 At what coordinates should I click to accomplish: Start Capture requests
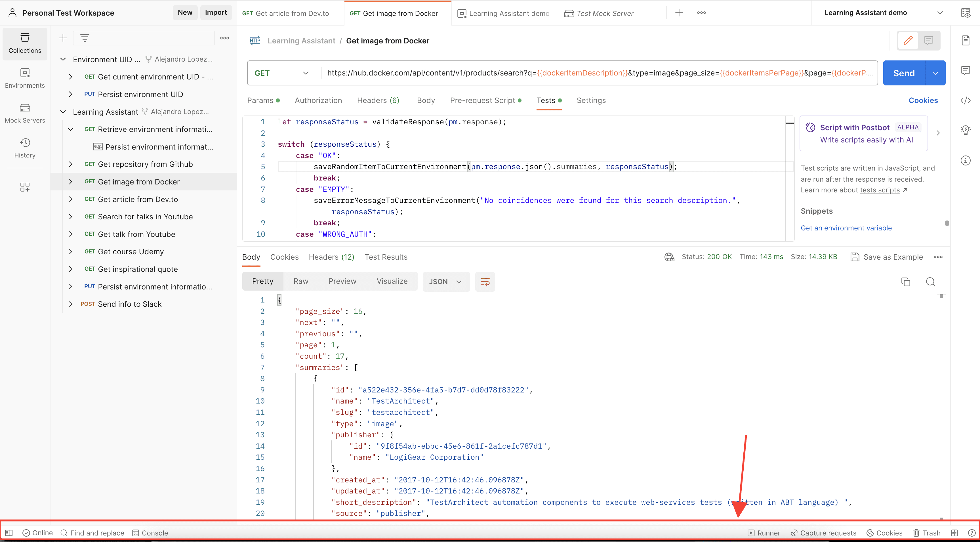pyautogui.click(x=823, y=533)
